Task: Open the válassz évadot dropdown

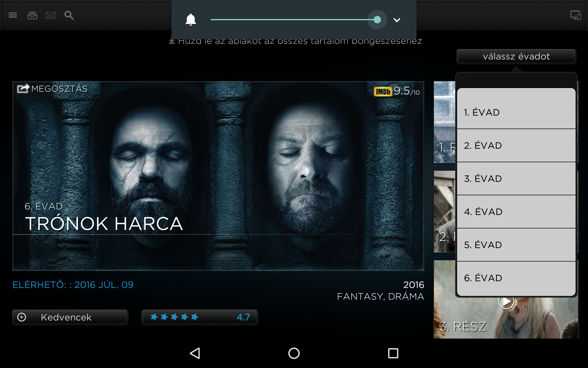Action: pyautogui.click(x=516, y=56)
